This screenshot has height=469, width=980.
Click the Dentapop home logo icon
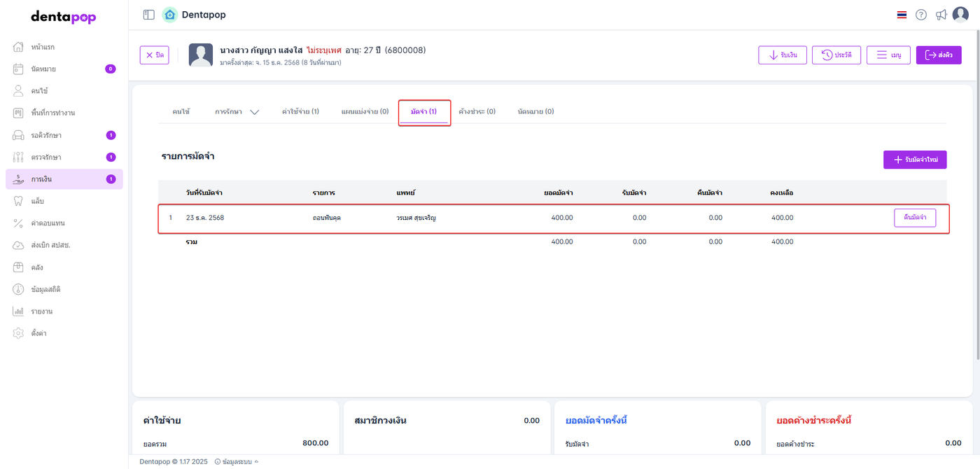click(x=169, y=15)
